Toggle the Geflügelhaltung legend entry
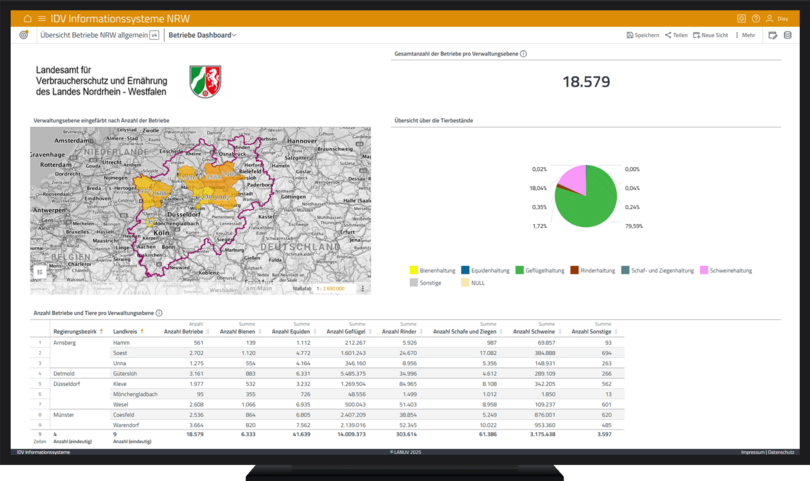The width and height of the screenshot is (810, 481). click(x=540, y=270)
